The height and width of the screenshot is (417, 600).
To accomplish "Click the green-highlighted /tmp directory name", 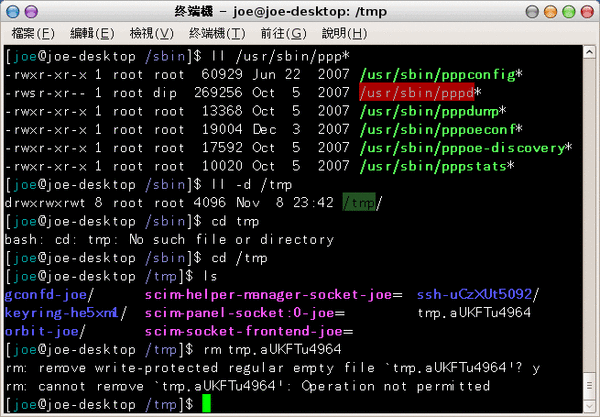I will pos(359,202).
